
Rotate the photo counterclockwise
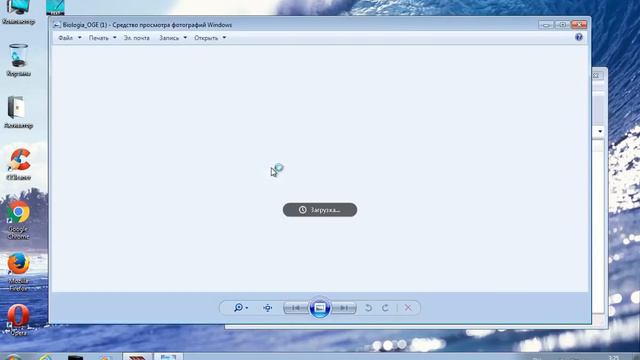pos(368,308)
